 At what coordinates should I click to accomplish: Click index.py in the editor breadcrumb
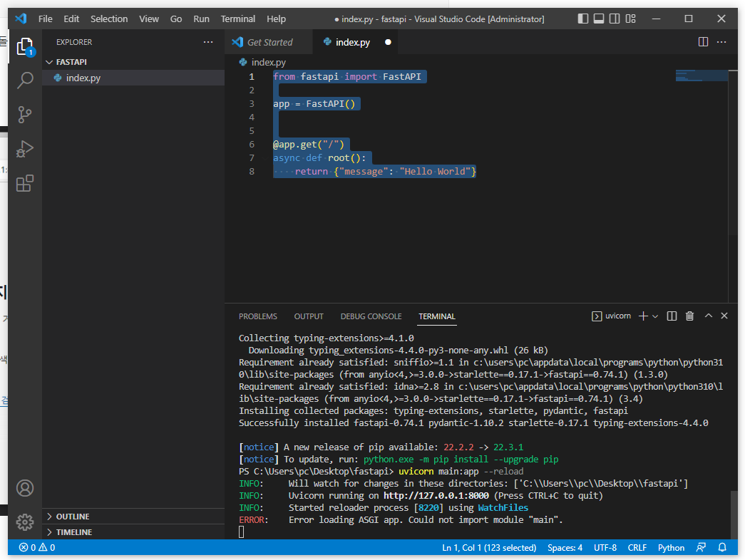tap(268, 62)
